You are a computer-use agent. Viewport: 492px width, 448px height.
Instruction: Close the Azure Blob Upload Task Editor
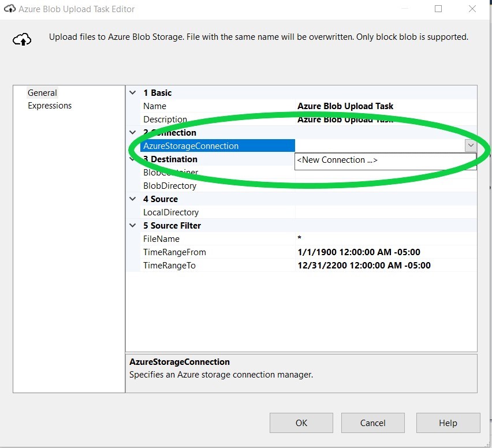point(472,9)
